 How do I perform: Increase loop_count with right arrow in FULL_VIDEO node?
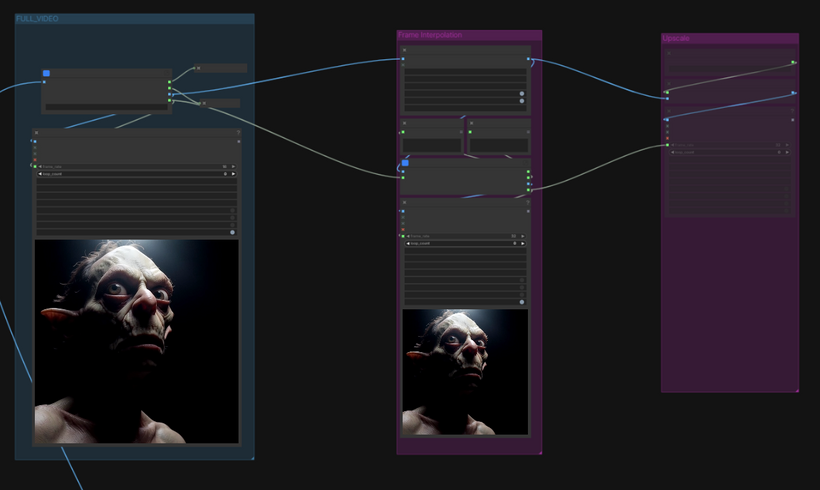pos(233,174)
